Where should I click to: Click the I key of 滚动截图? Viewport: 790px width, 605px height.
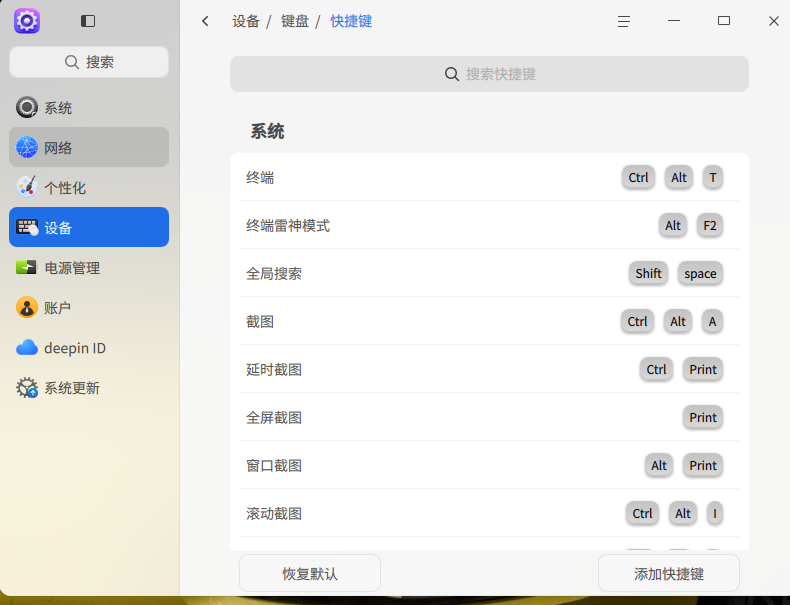pos(714,513)
